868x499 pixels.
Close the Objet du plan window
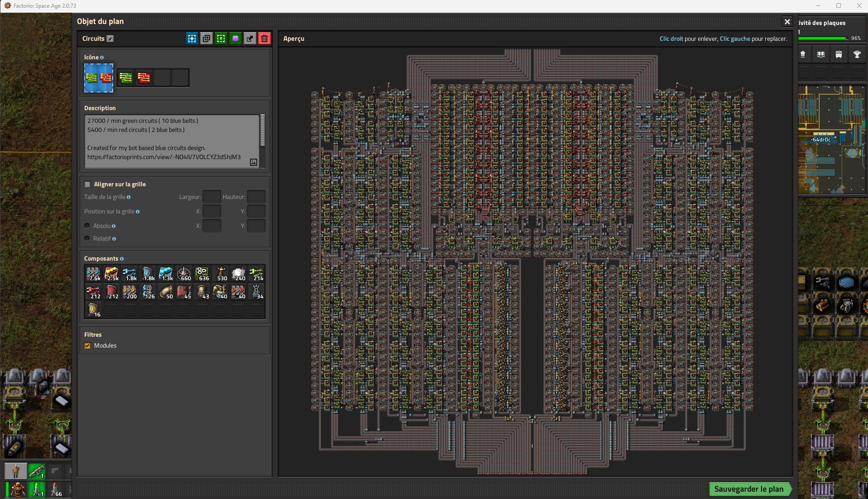(x=787, y=22)
